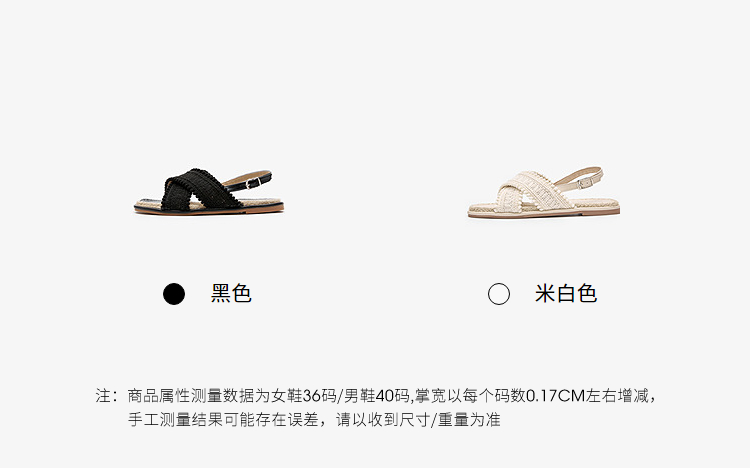
Task: Click the 米白色 color label
Action: [566, 293]
